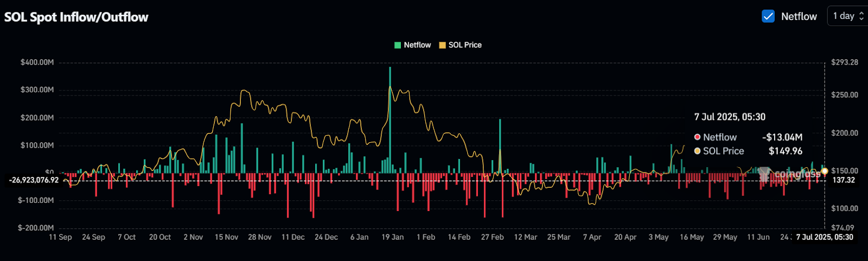Open the 1 day interval dropdown
868x261 pixels.
point(847,16)
